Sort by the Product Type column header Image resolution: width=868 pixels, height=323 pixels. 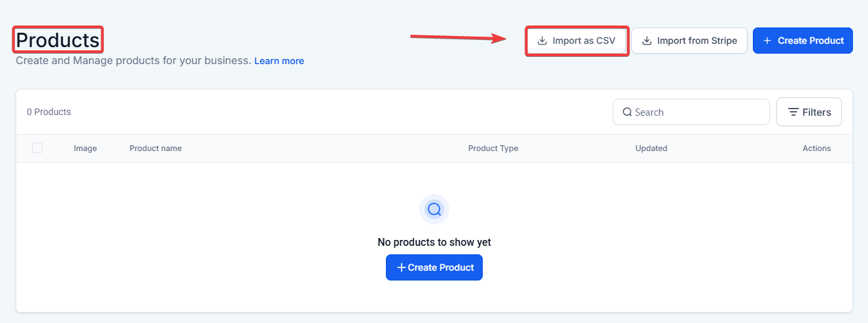coord(493,148)
